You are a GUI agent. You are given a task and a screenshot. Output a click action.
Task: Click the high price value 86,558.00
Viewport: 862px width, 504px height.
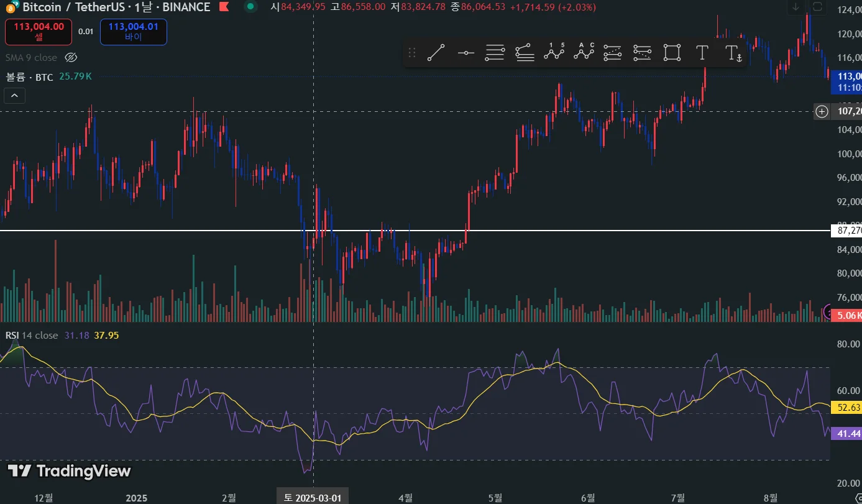tap(363, 7)
